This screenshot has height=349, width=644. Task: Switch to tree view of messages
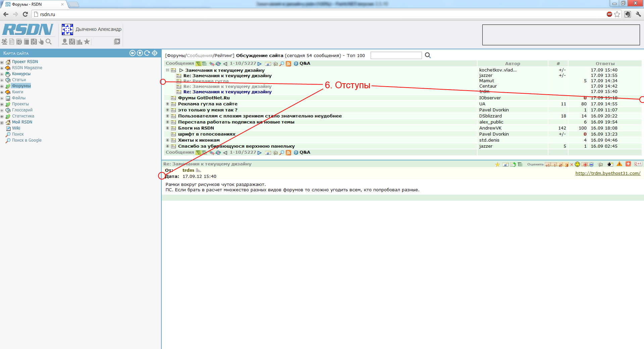[198, 64]
